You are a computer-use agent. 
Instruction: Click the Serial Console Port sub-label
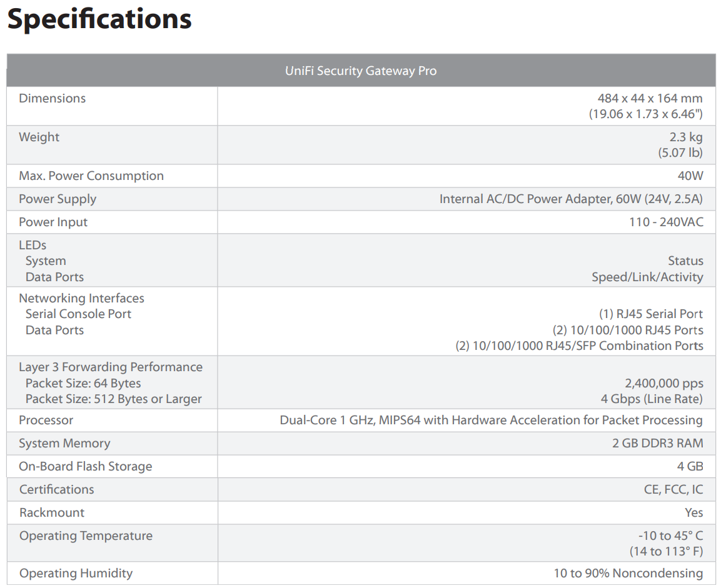pyautogui.click(x=78, y=314)
